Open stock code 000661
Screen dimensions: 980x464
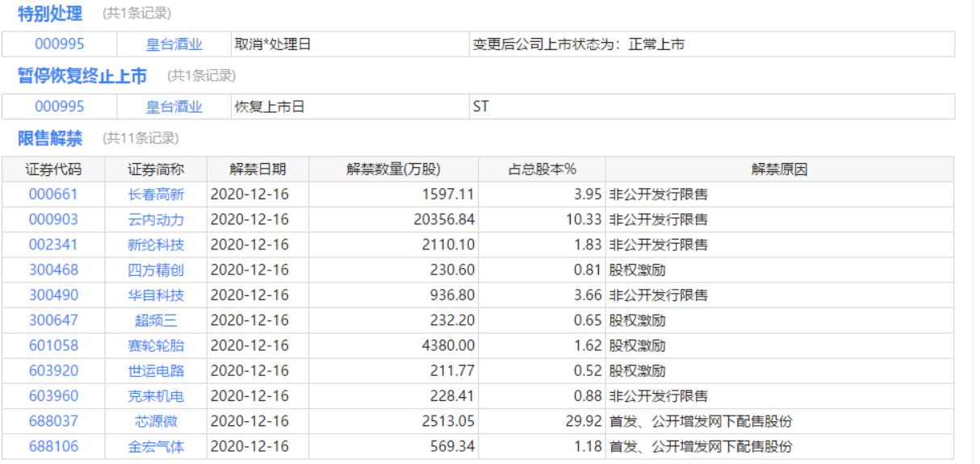[x=54, y=194]
